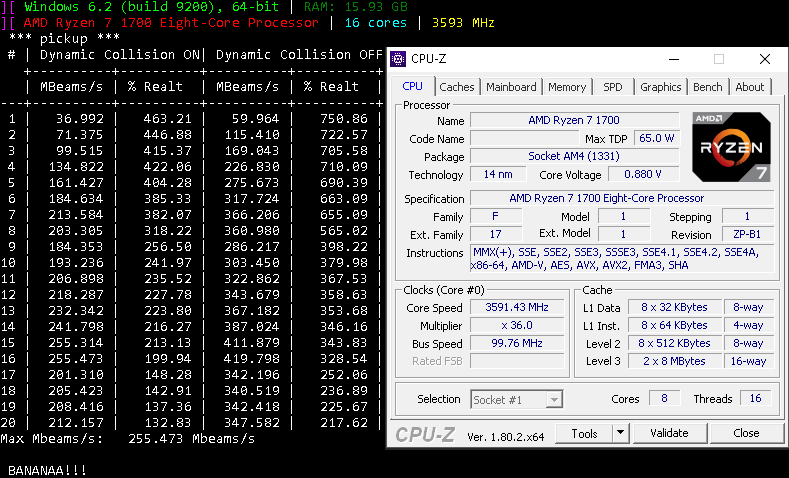Click the CPU-Z version text Ver. 1.80.2.x64
Screen dimensions: 789x478
coord(506,437)
